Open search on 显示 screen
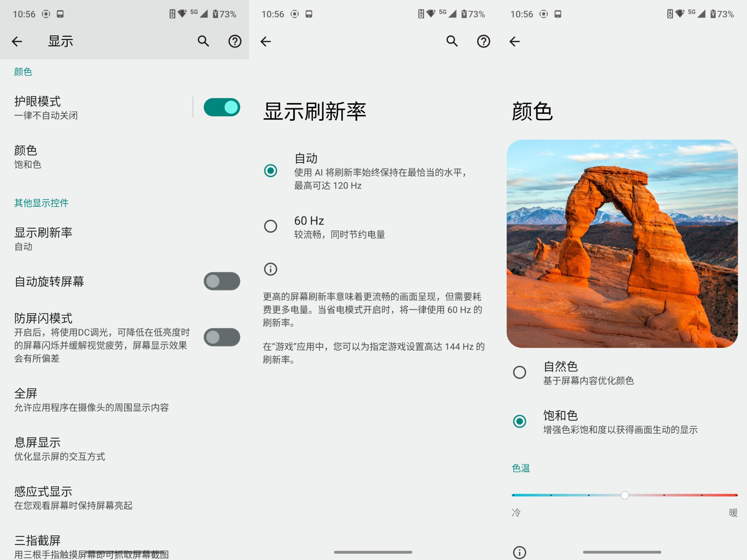This screenshot has width=747, height=560. click(203, 41)
